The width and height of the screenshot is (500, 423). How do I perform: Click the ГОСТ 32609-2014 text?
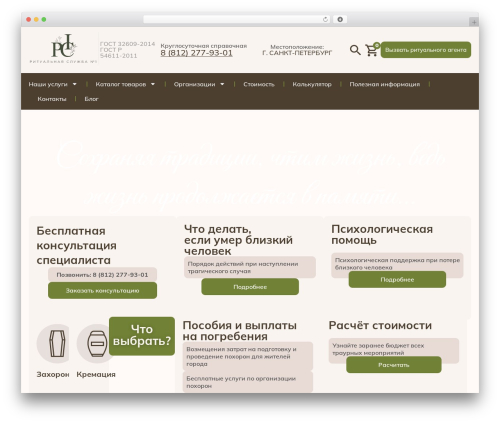[127, 44]
